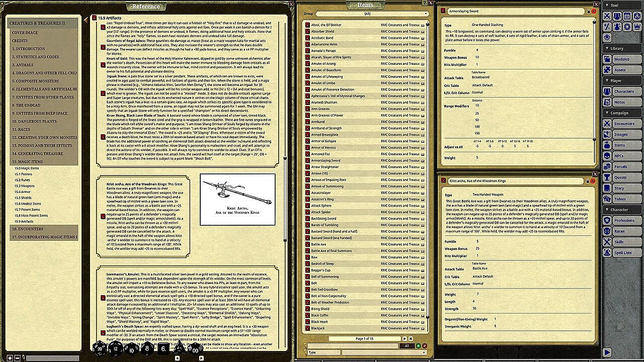
Task: Go to next page of Items list
Action: [x=405, y=339]
